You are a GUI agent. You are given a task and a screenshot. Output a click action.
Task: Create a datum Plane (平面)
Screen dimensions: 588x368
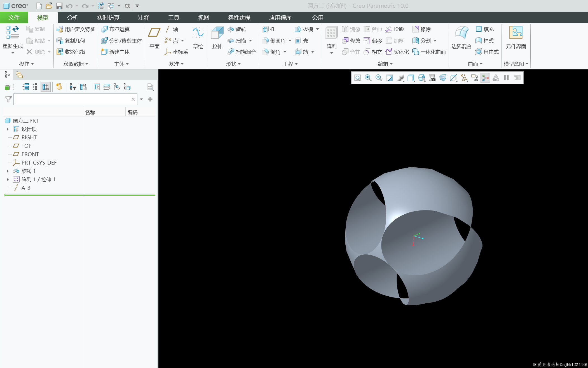click(x=154, y=38)
